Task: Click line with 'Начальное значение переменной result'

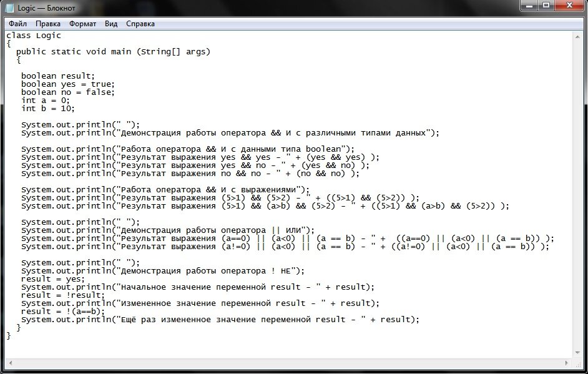Action: (x=198, y=287)
